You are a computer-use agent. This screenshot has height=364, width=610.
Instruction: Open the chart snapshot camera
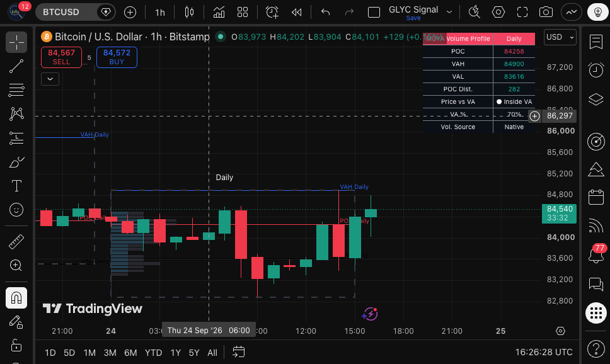[x=546, y=12]
